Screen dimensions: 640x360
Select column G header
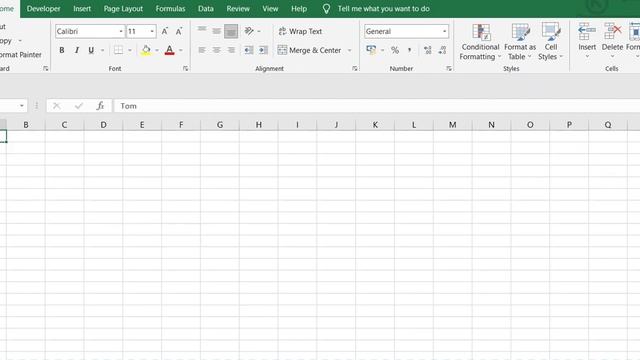(220, 125)
